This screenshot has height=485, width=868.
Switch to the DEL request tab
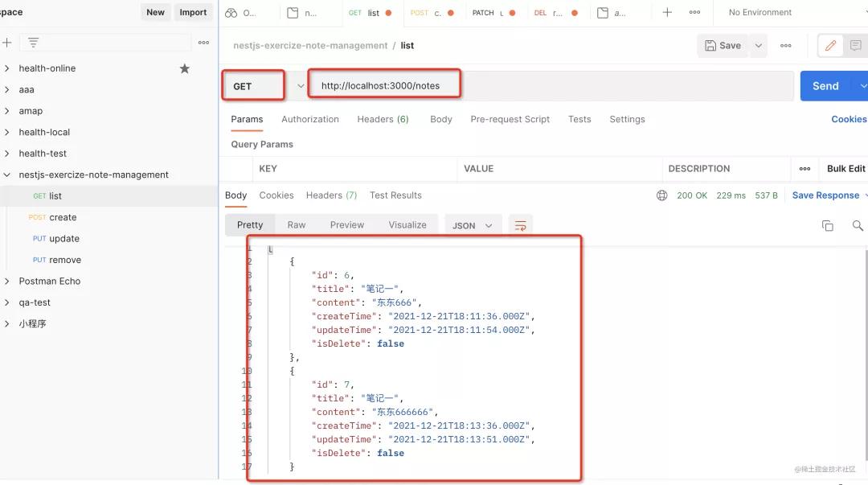(x=556, y=13)
